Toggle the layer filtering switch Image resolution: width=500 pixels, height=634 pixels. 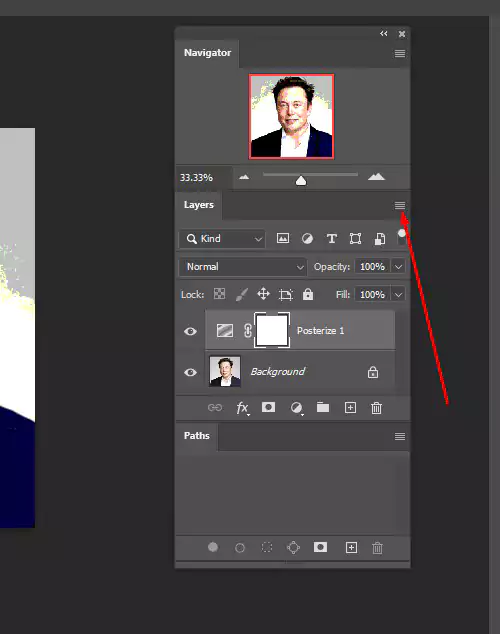401,237
